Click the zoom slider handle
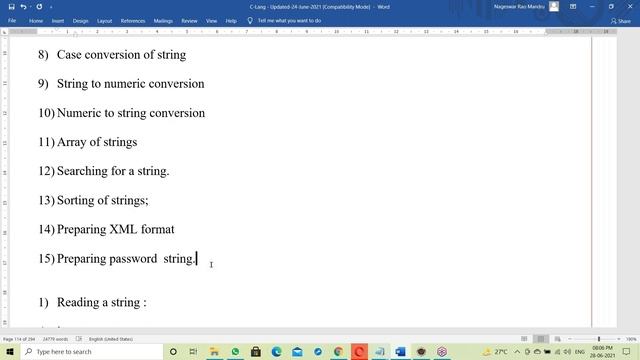 (x=599, y=339)
